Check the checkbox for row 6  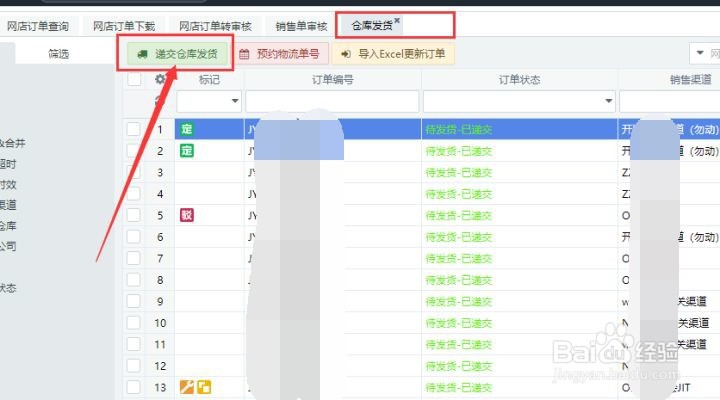134,237
